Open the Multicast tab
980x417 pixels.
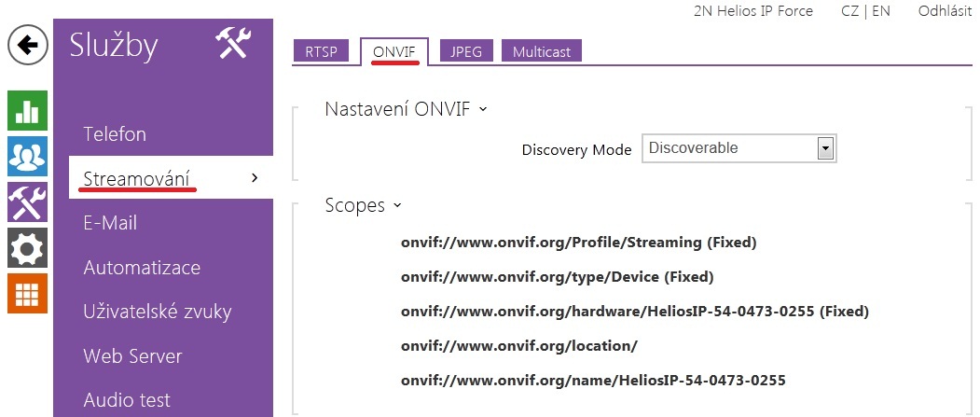(x=542, y=51)
